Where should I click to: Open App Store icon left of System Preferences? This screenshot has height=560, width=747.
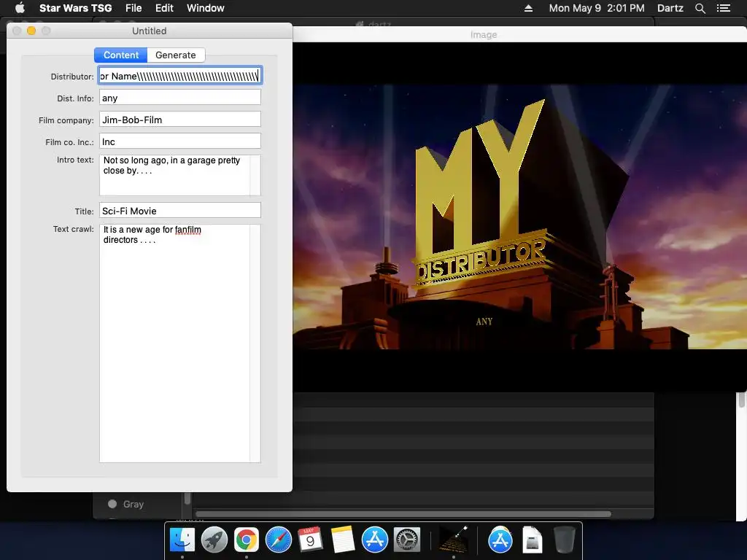pos(375,540)
